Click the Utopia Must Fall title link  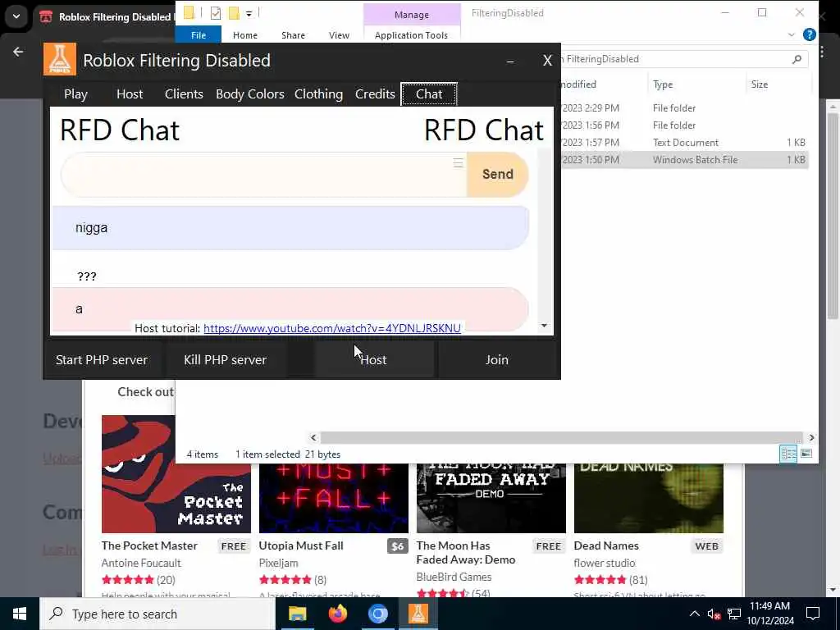[x=301, y=546]
